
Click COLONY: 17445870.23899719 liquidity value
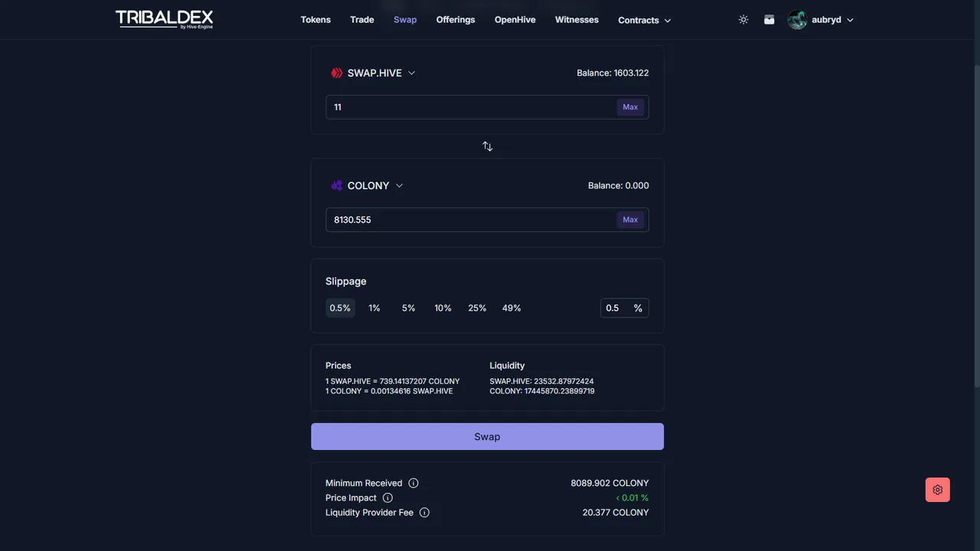[542, 391]
